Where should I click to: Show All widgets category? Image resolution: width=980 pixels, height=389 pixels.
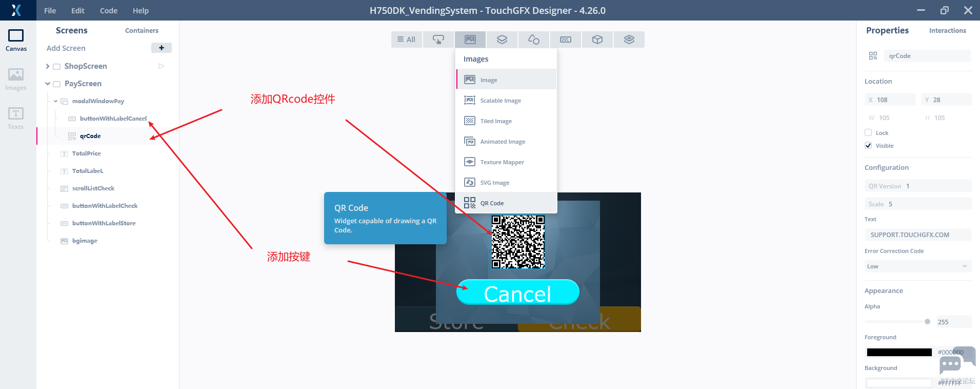[x=407, y=40]
